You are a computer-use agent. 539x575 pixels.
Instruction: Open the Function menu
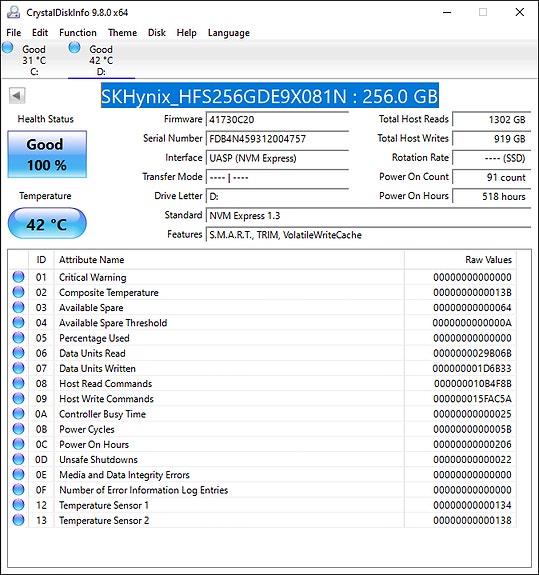click(78, 33)
